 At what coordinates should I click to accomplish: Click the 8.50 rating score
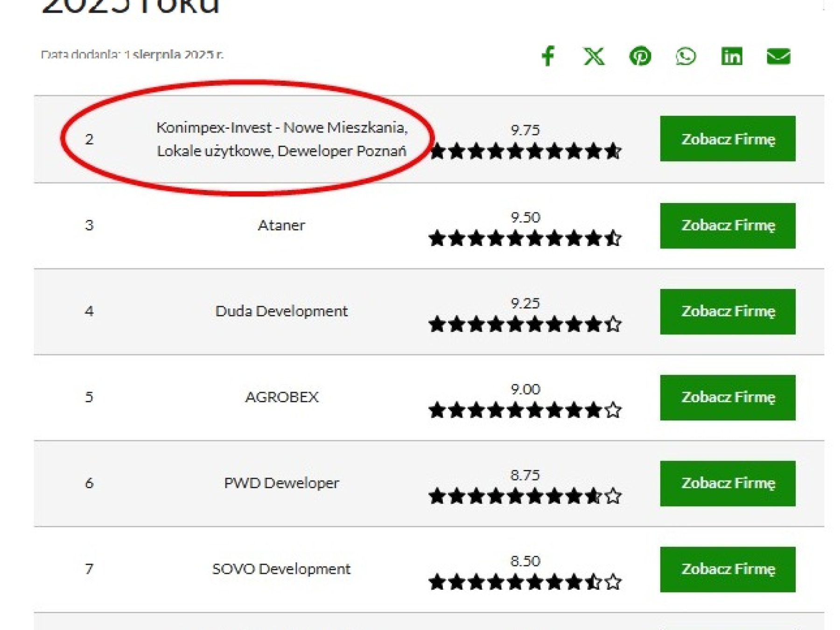(x=525, y=561)
